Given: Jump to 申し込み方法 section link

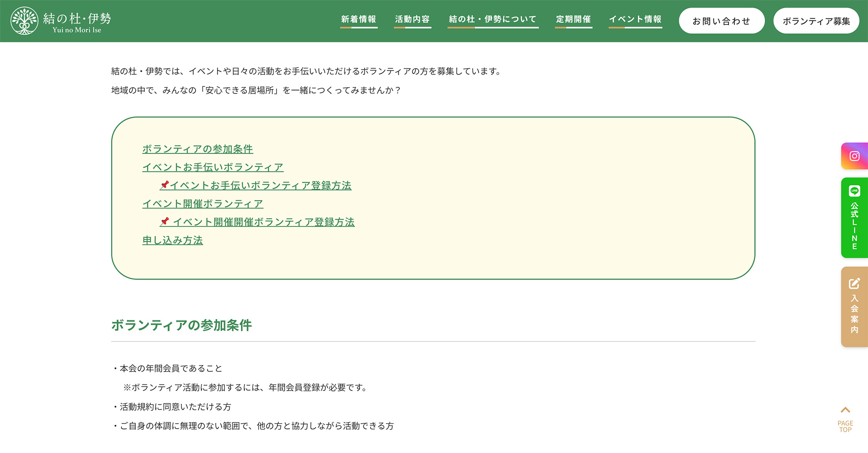Looking at the screenshot, I should pyautogui.click(x=173, y=240).
